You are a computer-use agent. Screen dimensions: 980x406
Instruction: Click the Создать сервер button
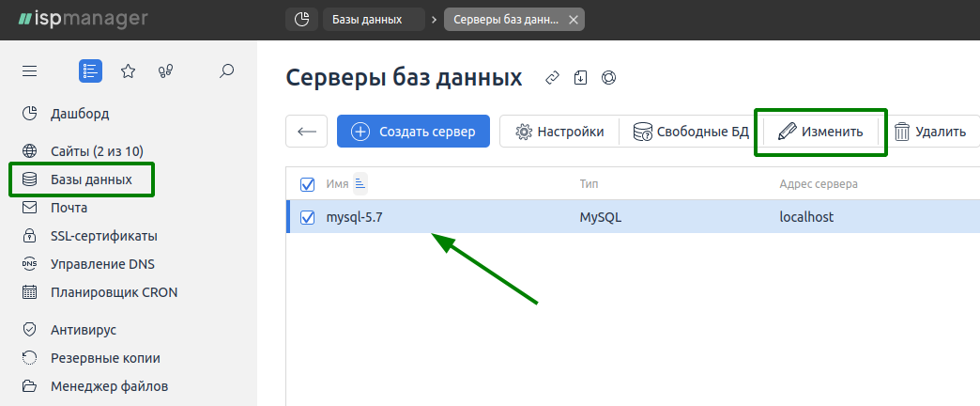(x=413, y=132)
